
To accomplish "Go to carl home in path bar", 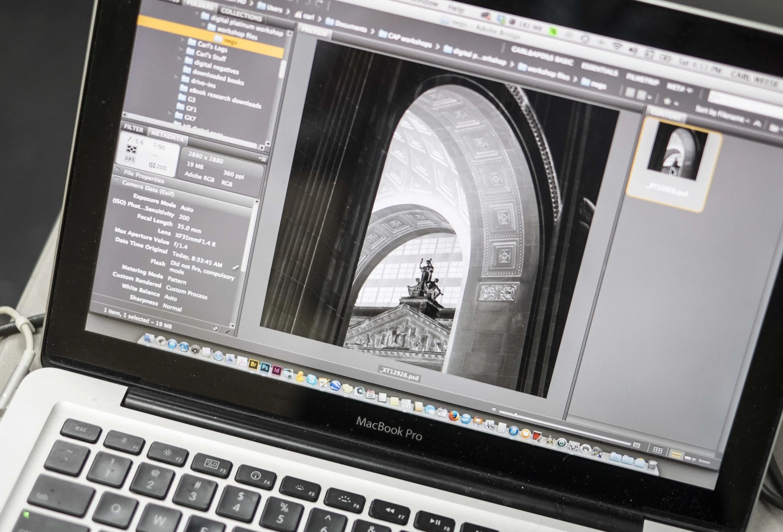I will 304,15.
